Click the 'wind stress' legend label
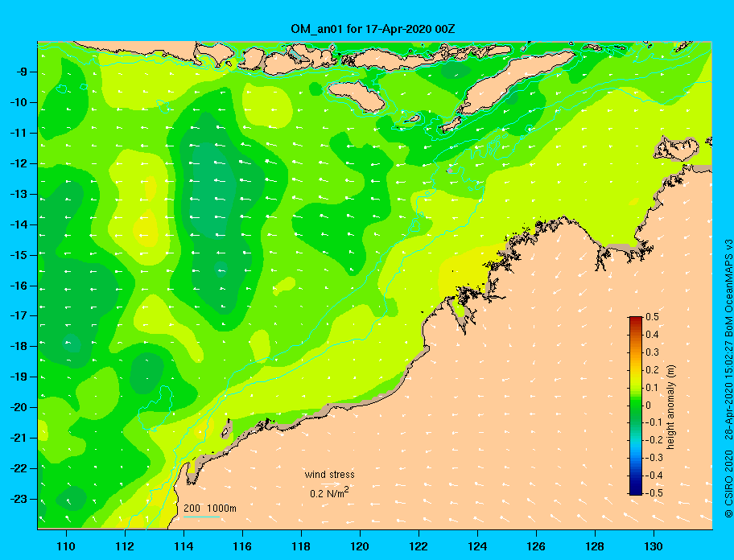This screenshot has width=734, height=560. pos(329,475)
